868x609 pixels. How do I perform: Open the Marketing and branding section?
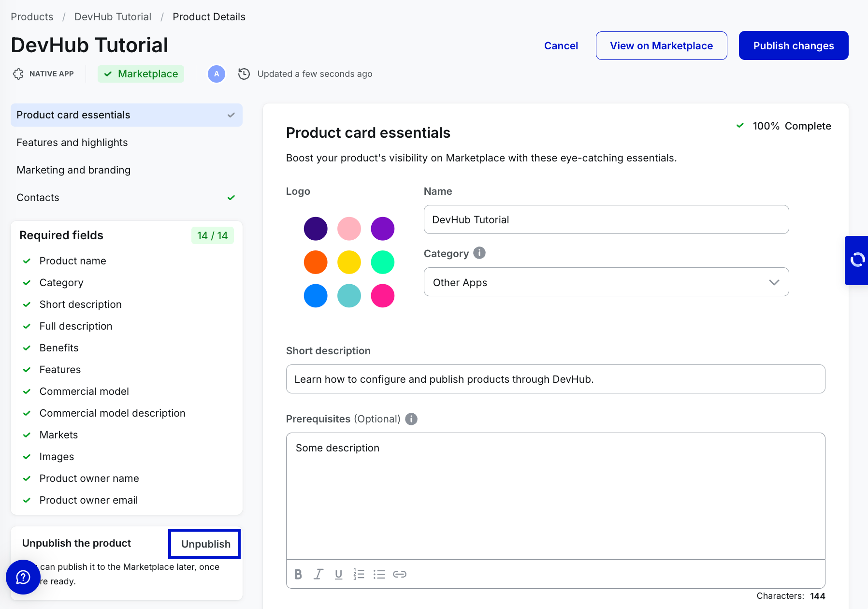[73, 170]
